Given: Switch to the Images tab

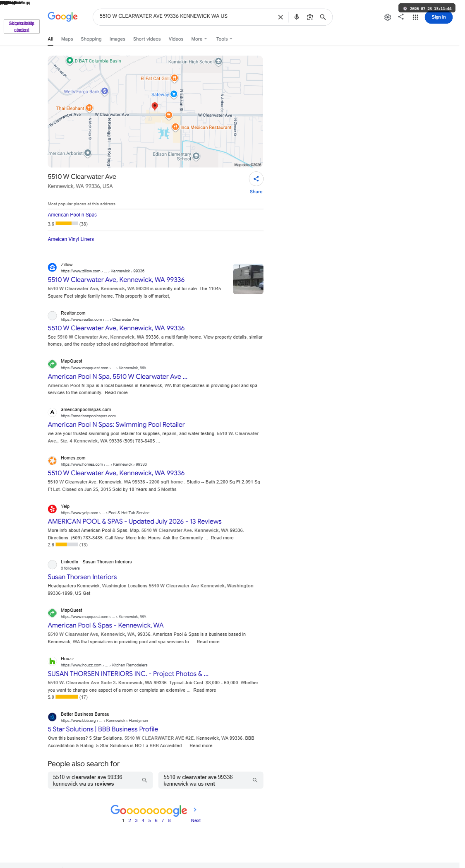Looking at the screenshot, I should point(117,39).
